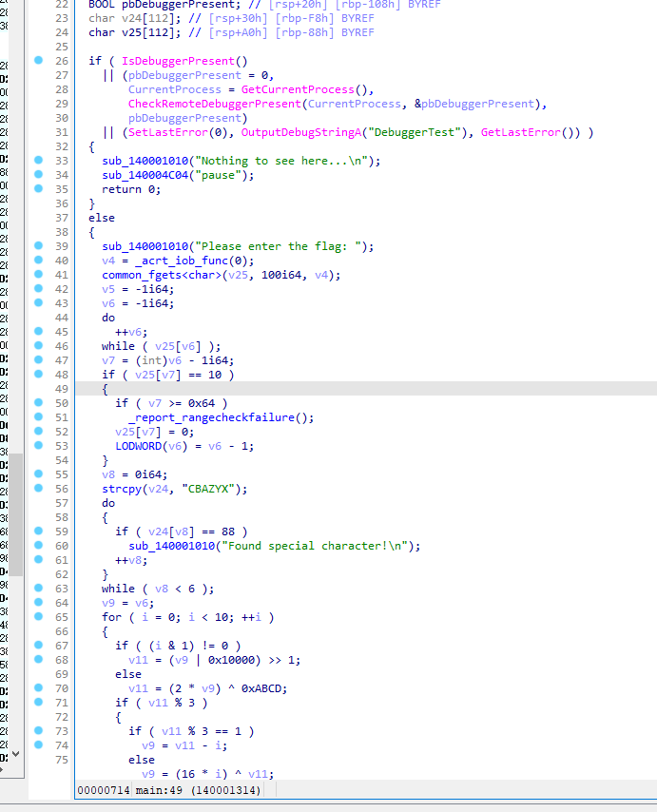
Task: Toggle breakpoint marker at line 39
Action: tap(38, 246)
